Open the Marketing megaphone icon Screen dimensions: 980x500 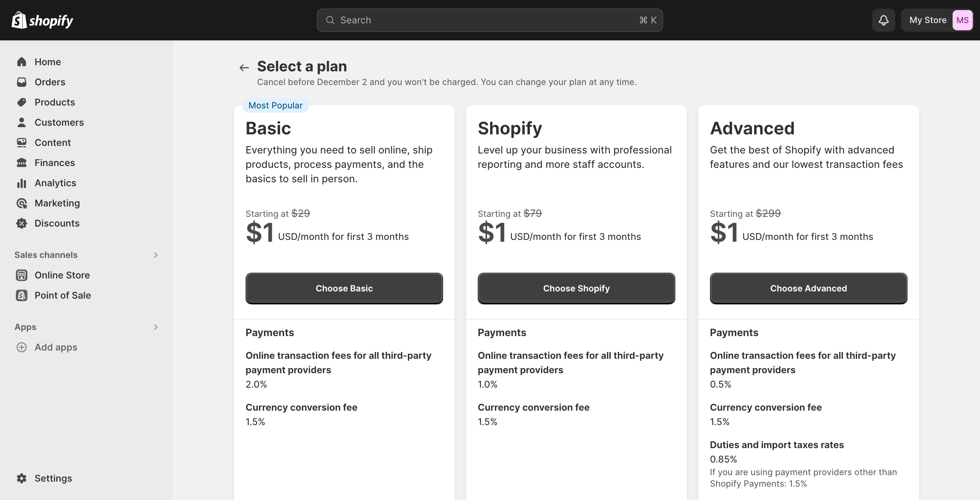coord(22,203)
